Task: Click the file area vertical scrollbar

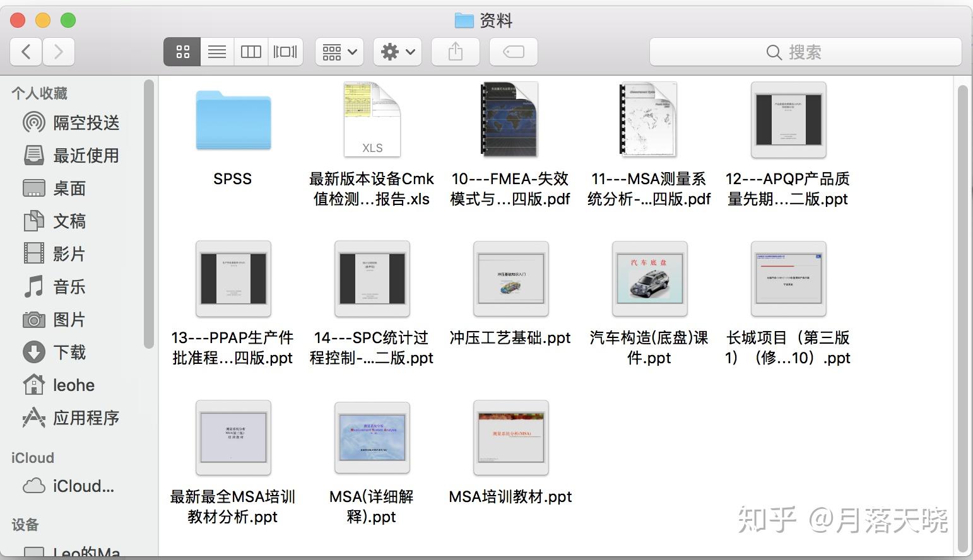Action: tap(962, 318)
